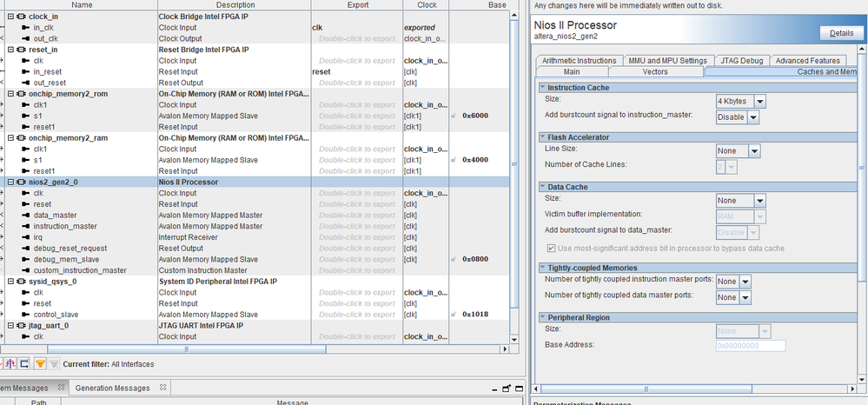Select the instruction_master row
Image resolution: width=868 pixels, height=405 pixels.
click(x=257, y=226)
